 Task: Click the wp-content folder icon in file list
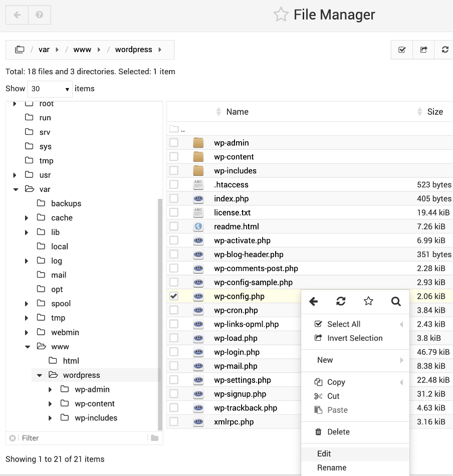pyautogui.click(x=198, y=157)
